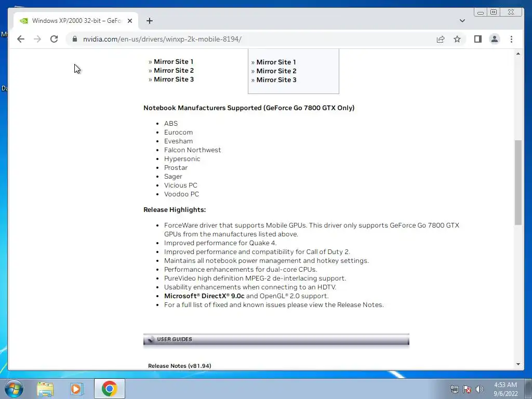Open Mirror Site 1 in boxed column
Viewport: 532px width, 399px height.
tap(276, 62)
